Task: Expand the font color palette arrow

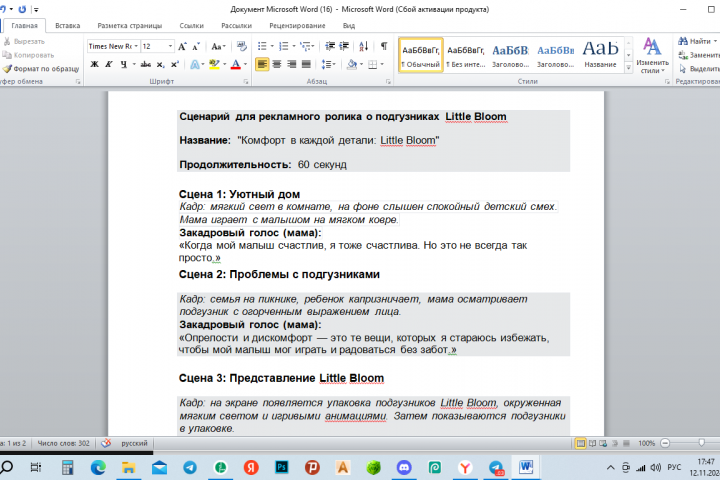Action: pyautogui.click(x=245, y=64)
